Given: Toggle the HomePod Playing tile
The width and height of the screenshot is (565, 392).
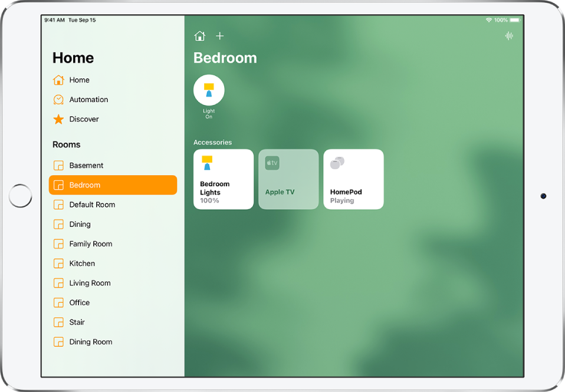Looking at the screenshot, I should click(353, 179).
